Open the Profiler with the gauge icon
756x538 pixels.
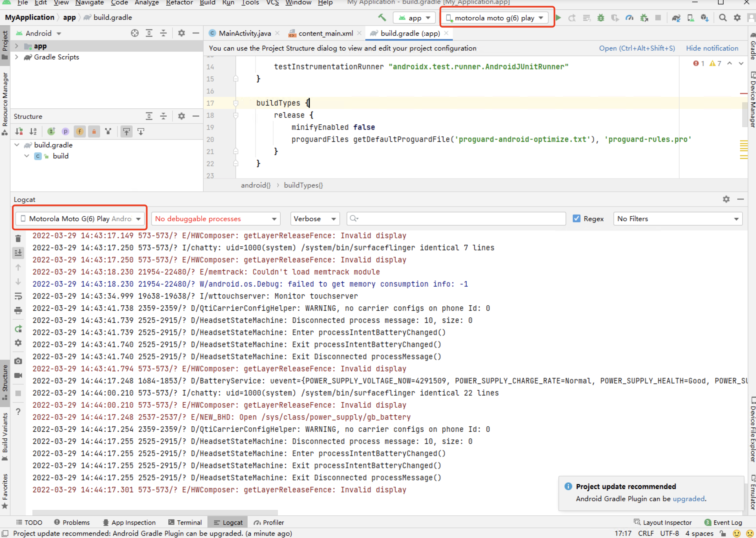(x=629, y=18)
